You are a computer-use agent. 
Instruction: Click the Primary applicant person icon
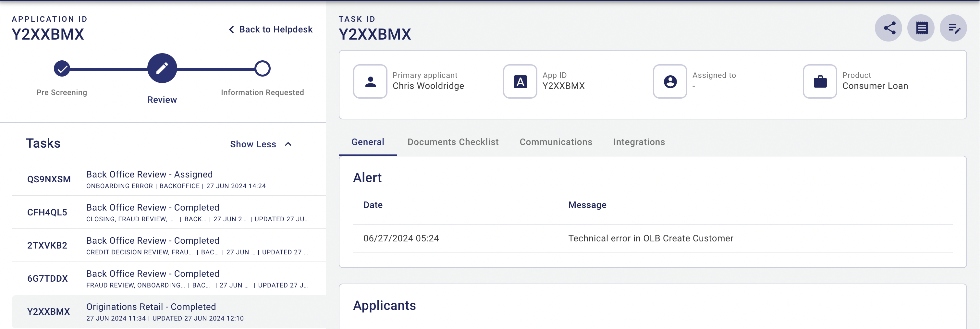click(x=370, y=81)
